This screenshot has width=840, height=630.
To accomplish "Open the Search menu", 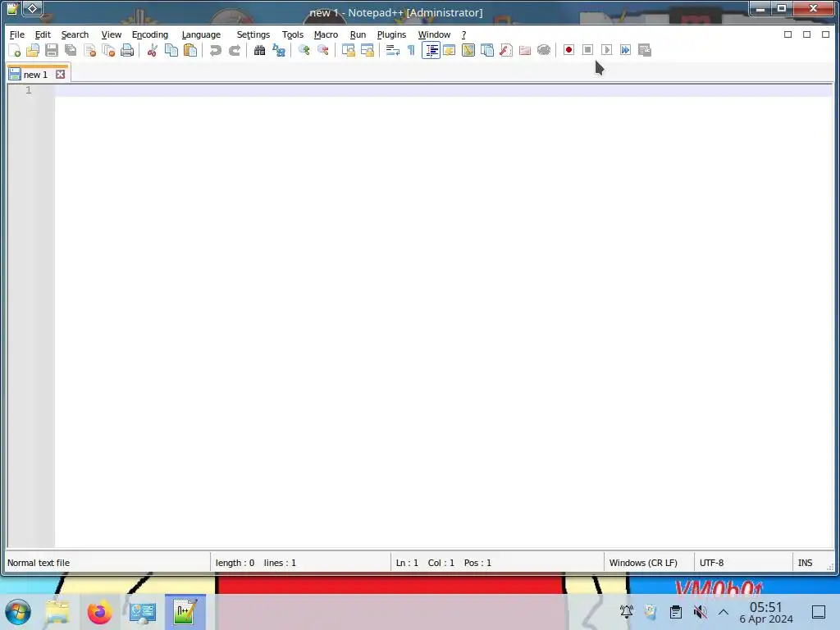I will (x=75, y=34).
